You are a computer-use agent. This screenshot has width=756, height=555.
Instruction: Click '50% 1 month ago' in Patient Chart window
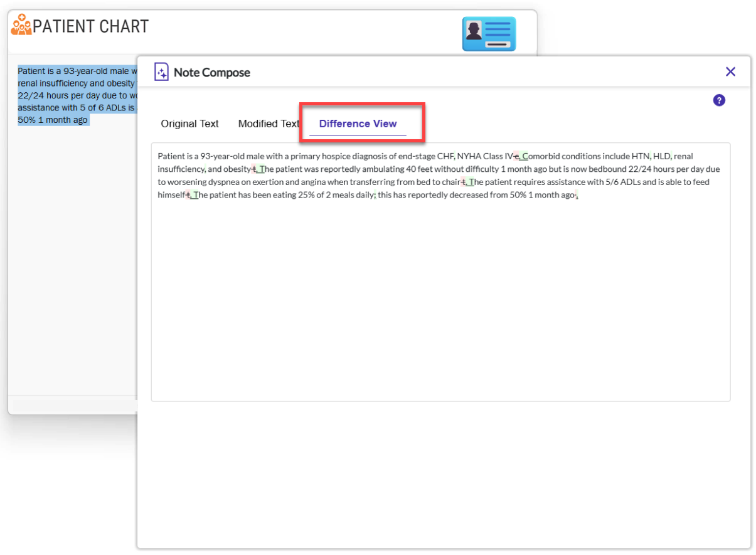(53, 120)
